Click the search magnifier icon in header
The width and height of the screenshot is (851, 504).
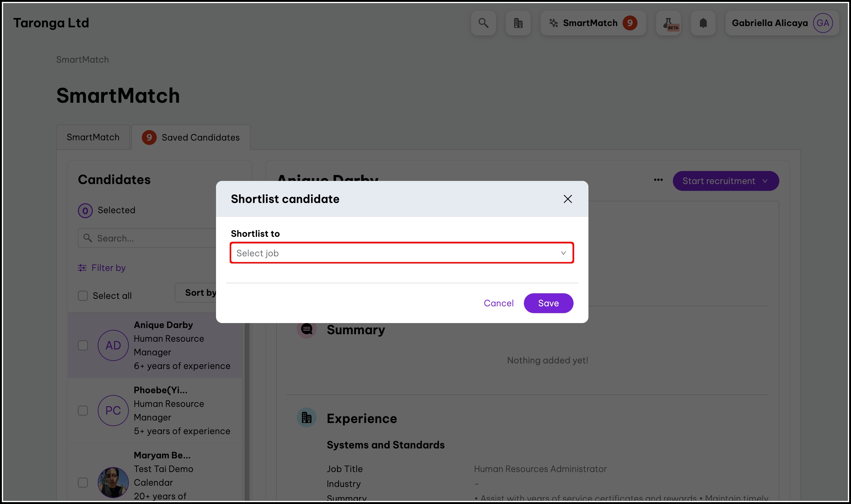(x=483, y=23)
